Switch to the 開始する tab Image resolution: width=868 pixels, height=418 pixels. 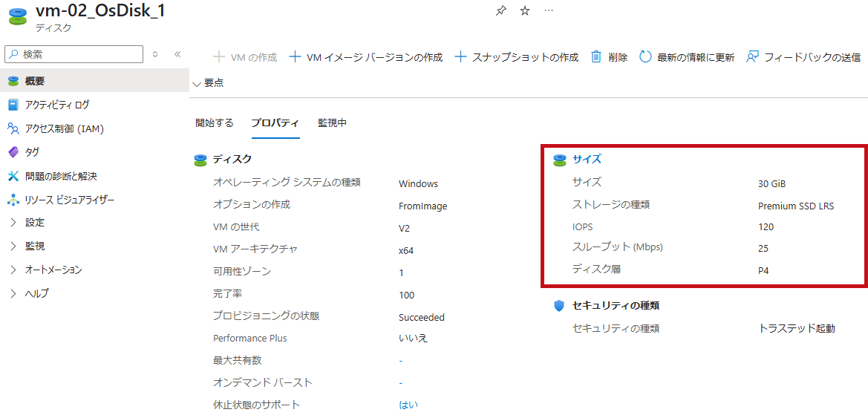click(x=215, y=123)
